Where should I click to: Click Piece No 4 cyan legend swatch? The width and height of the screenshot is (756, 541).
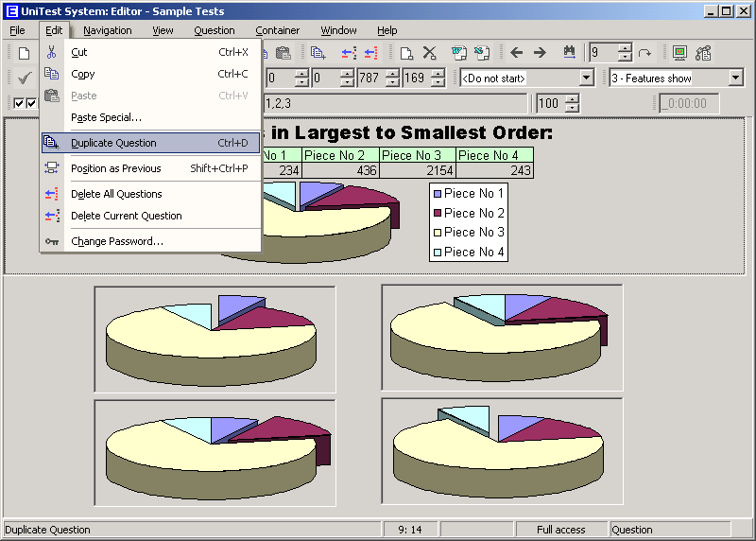click(438, 252)
